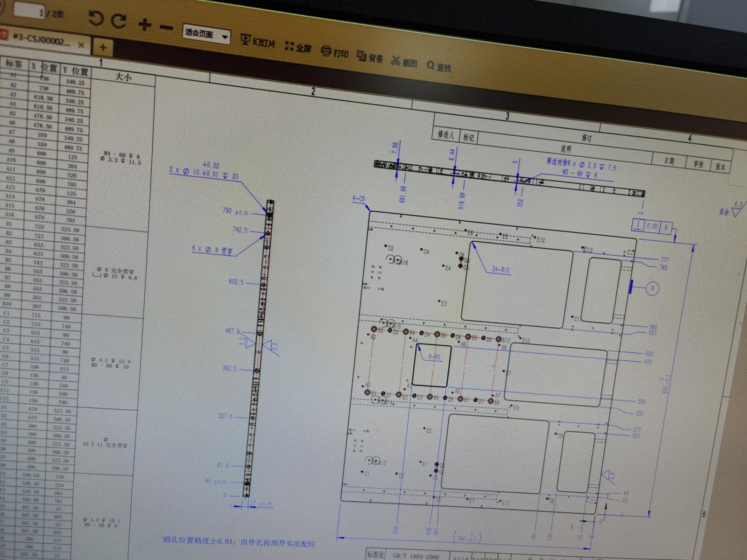Image resolution: width=747 pixels, height=560 pixels.
Task: Click the rotate counterclockwise icon
Action: coord(95,19)
